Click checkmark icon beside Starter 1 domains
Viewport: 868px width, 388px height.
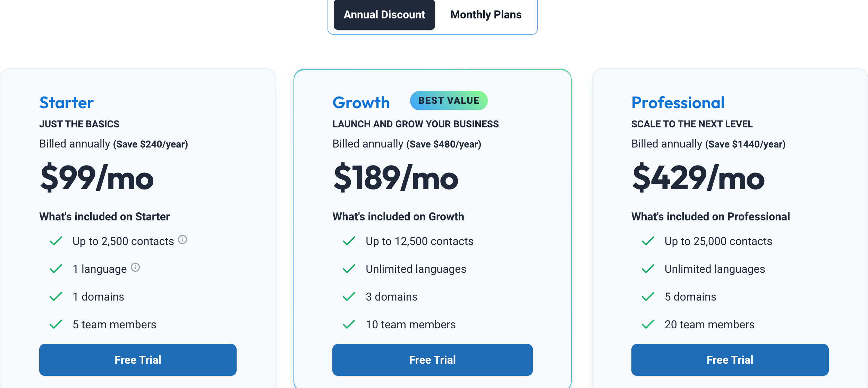(x=56, y=297)
